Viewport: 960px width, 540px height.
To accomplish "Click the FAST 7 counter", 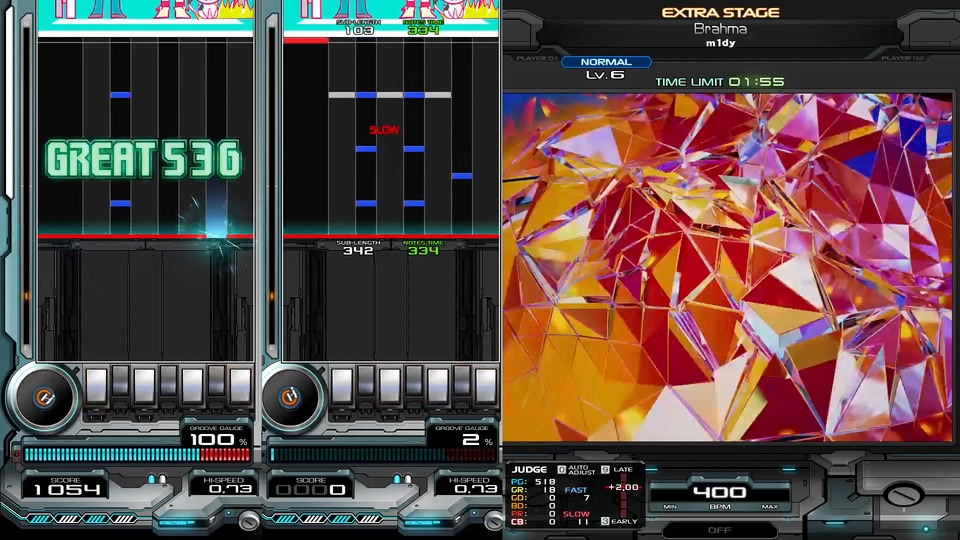I will pyautogui.click(x=577, y=494).
